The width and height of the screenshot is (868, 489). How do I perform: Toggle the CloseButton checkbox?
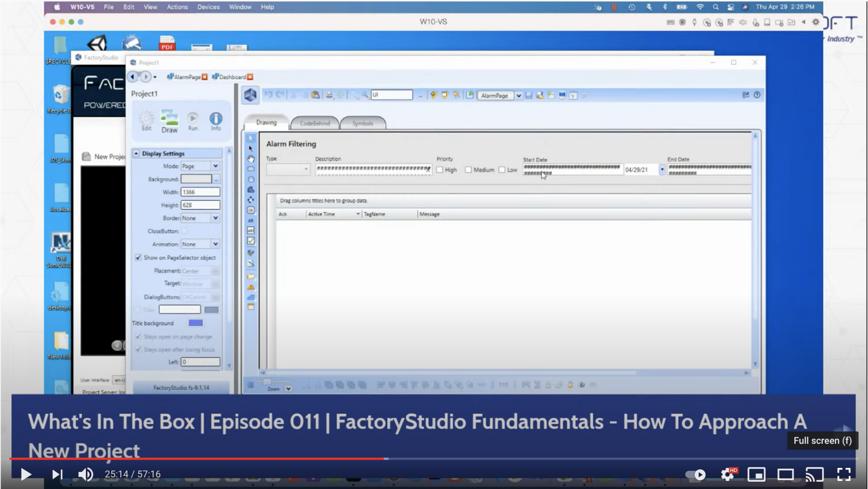[x=185, y=231]
